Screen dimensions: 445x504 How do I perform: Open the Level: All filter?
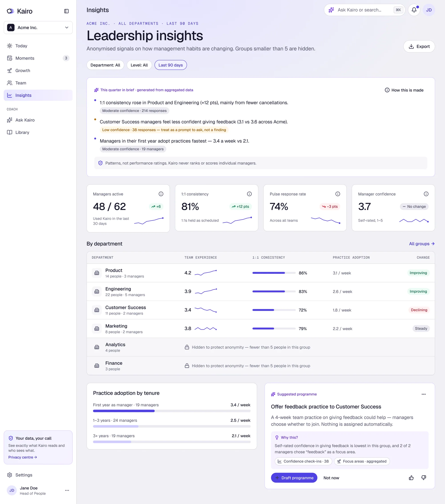139,65
